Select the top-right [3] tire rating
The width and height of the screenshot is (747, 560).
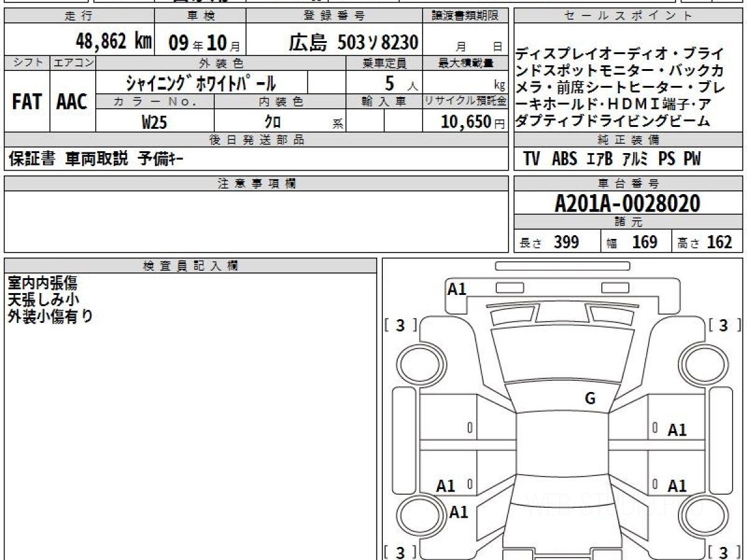(723, 325)
